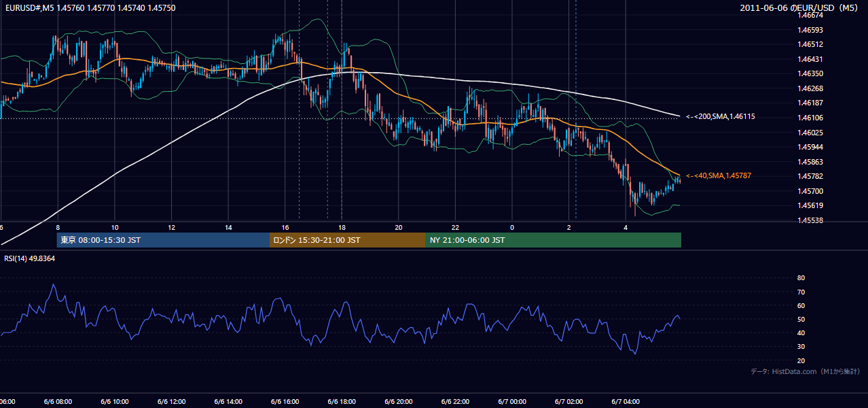Click the 6/7 00:00 bottom time label

512,401
